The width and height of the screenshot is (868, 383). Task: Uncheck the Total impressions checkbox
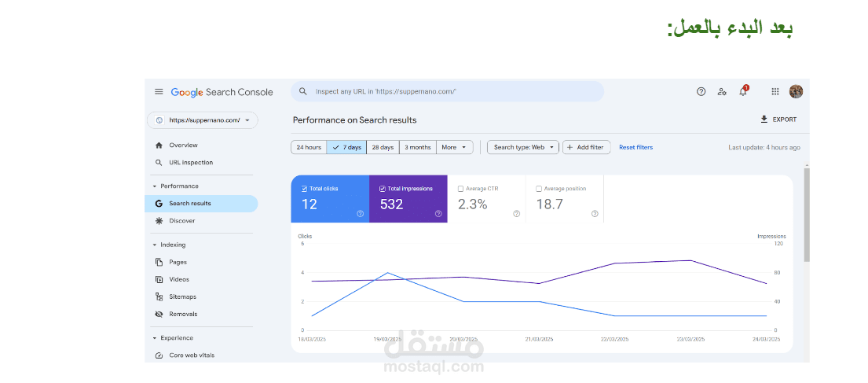click(x=383, y=189)
